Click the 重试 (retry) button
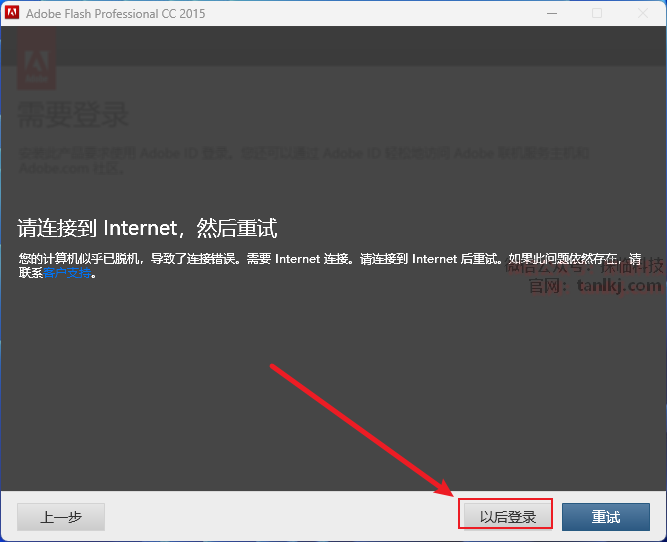Image resolution: width=667 pixels, height=542 pixels. (x=606, y=517)
